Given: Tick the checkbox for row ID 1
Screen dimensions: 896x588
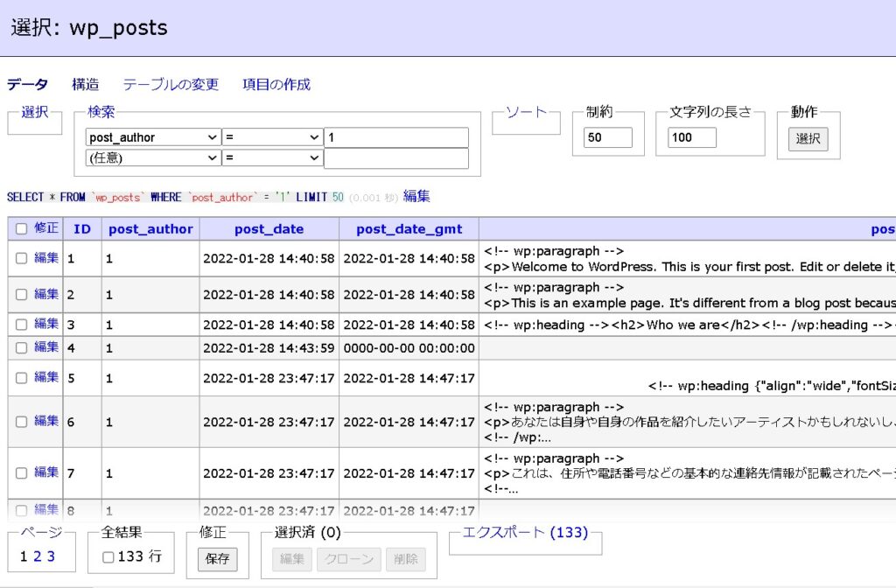Looking at the screenshot, I should coord(22,258).
